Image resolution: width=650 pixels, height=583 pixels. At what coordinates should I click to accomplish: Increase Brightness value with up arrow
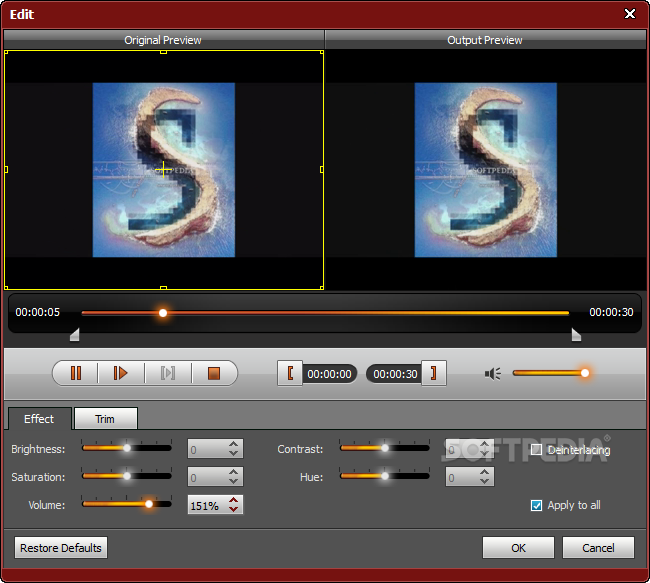pos(233,444)
